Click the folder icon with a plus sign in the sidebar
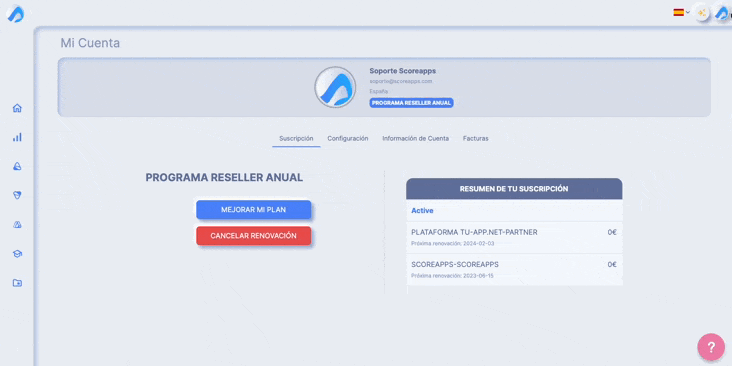The height and width of the screenshot is (366, 732). pyautogui.click(x=17, y=283)
